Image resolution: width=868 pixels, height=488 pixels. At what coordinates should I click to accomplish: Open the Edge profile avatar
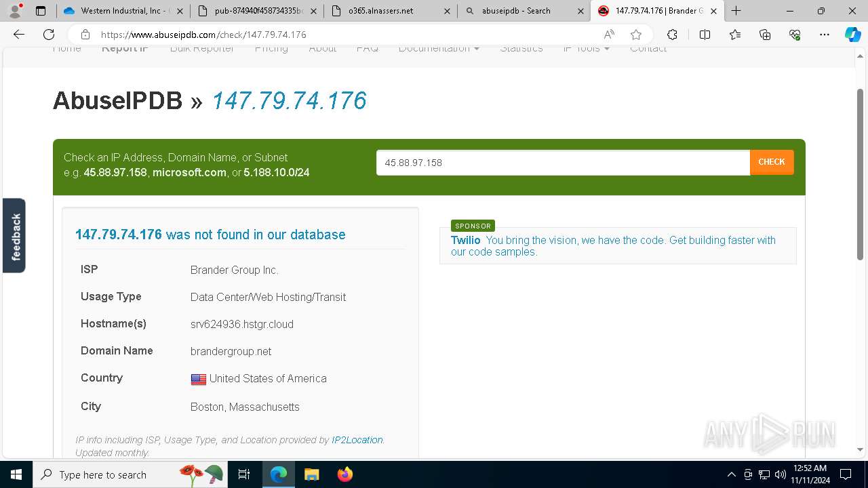(15, 11)
